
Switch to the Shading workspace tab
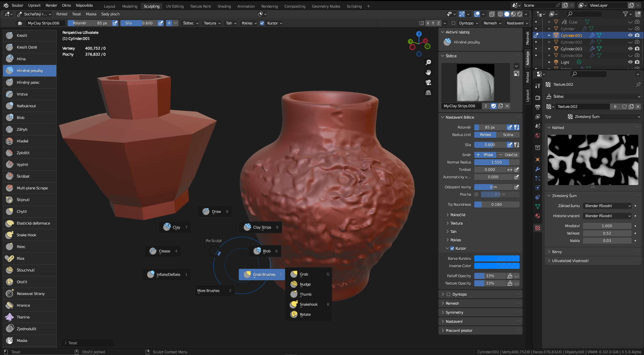(224, 6)
